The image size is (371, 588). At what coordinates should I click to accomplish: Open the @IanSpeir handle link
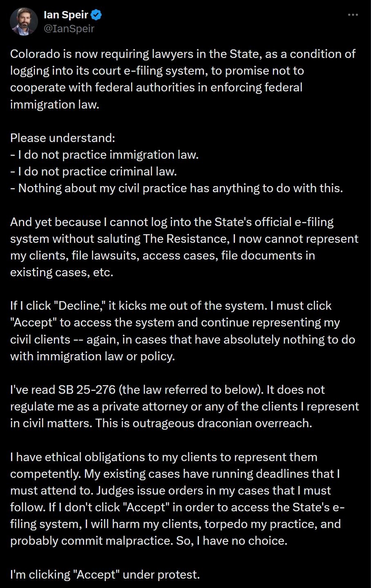click(x=69, y=29)
